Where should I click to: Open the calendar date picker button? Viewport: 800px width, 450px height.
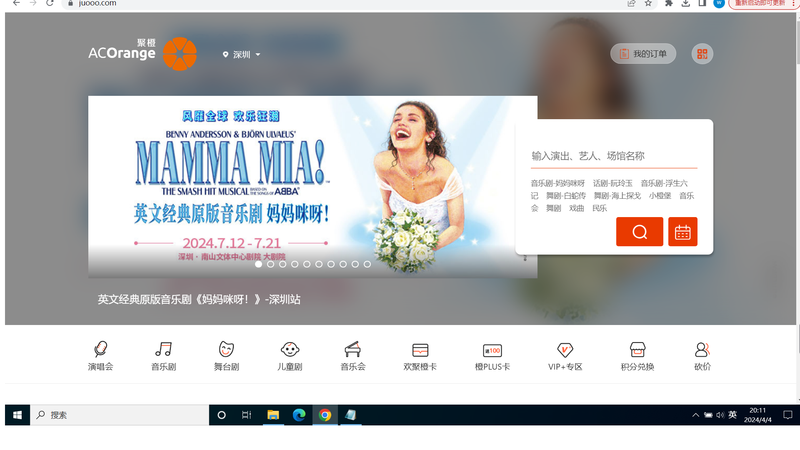pyautogui.click(x=683, y=232)
